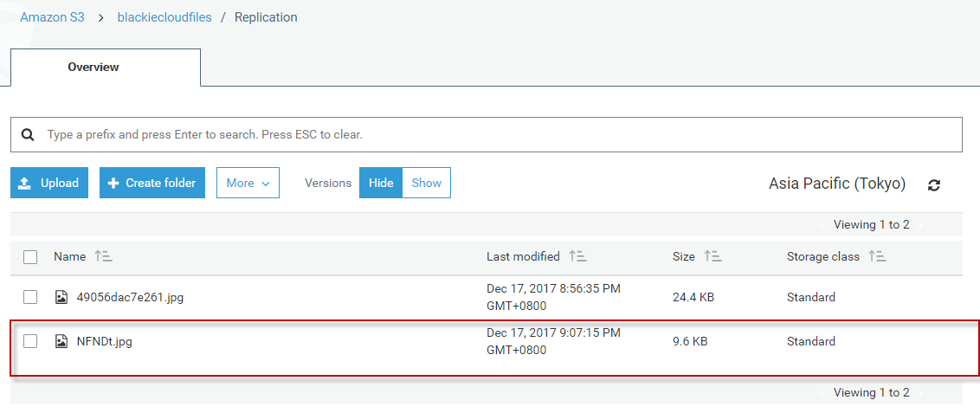980x413 pixels.
Task: Sort by Last modified using its sort icon
Action: [577, 256]
